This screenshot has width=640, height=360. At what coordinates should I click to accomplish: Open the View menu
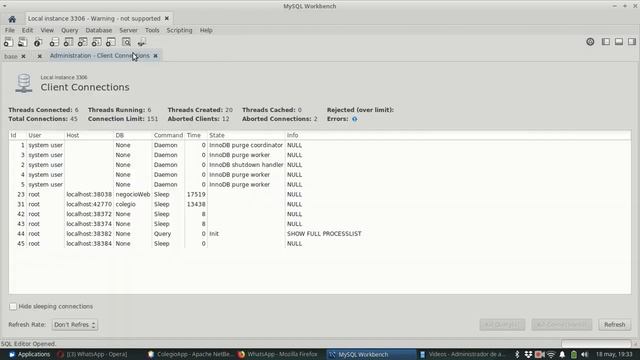pyautogui.click(x=47, y=30)
